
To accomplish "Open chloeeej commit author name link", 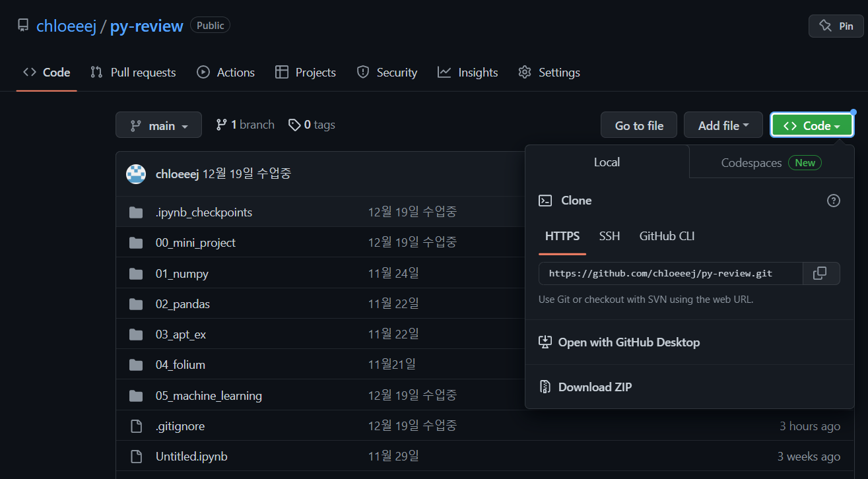I will [x=177, y=174].
